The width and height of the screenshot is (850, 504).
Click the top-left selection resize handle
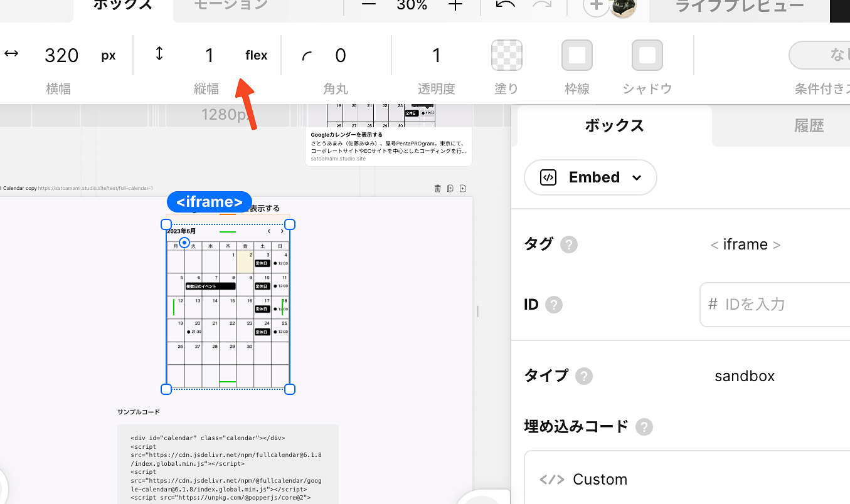(166, 224)
